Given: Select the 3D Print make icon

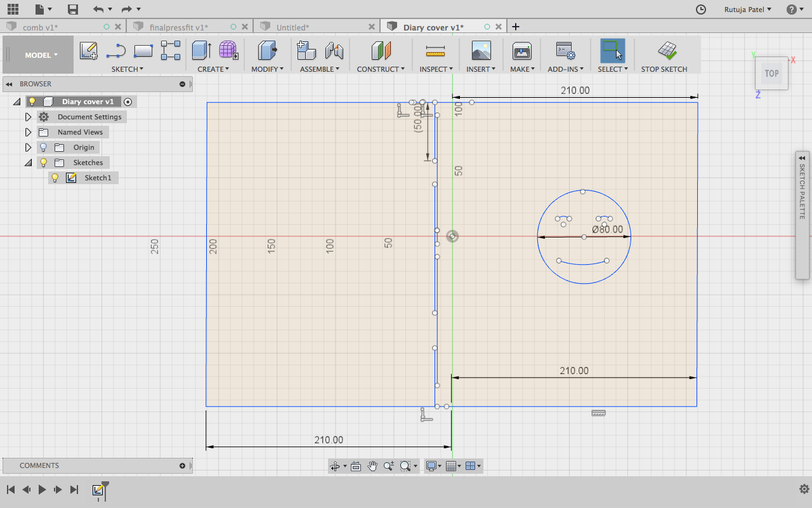Looking at the screenshot, I should [522, 51].
